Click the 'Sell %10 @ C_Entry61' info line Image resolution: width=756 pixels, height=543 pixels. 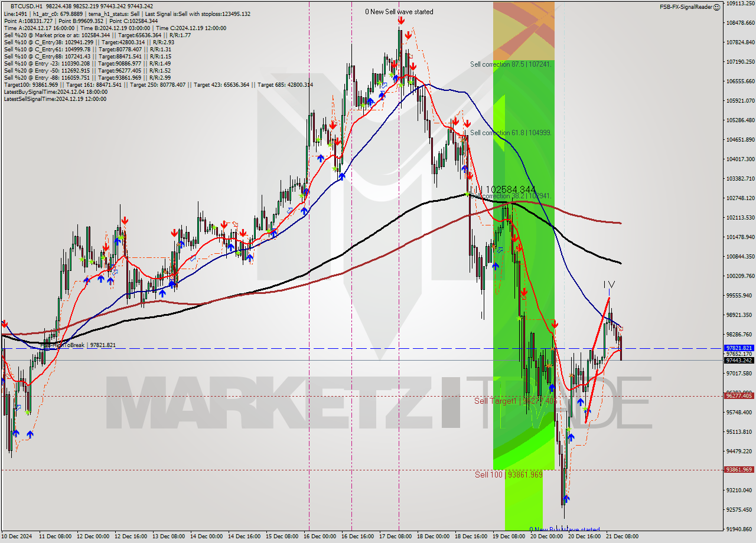[x=87, y=50]
